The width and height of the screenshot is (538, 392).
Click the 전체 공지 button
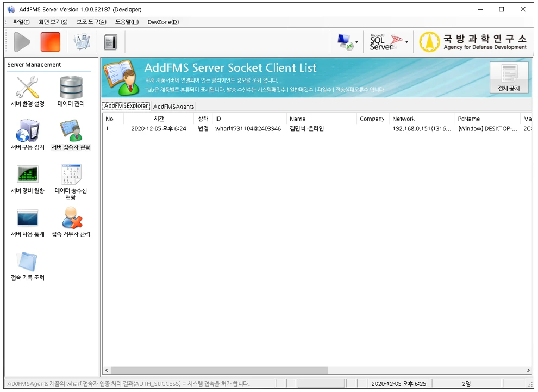tap(509, 77)
